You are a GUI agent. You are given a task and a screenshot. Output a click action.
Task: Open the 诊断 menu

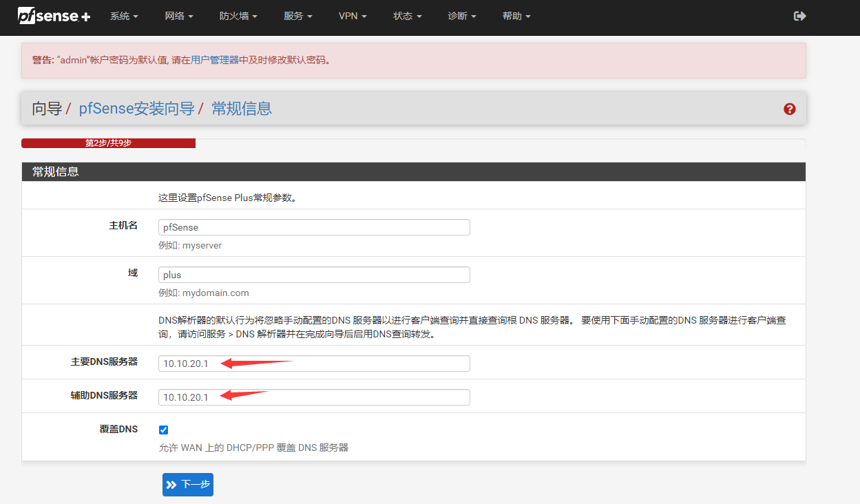pos(461,16)
